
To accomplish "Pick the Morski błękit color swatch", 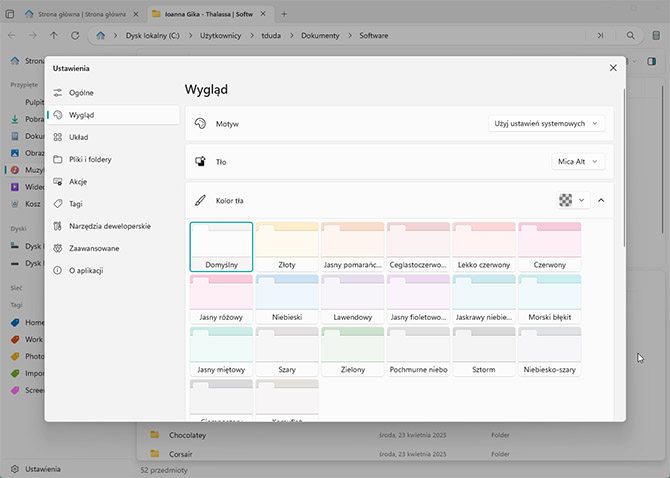I will tap(550, 299).
